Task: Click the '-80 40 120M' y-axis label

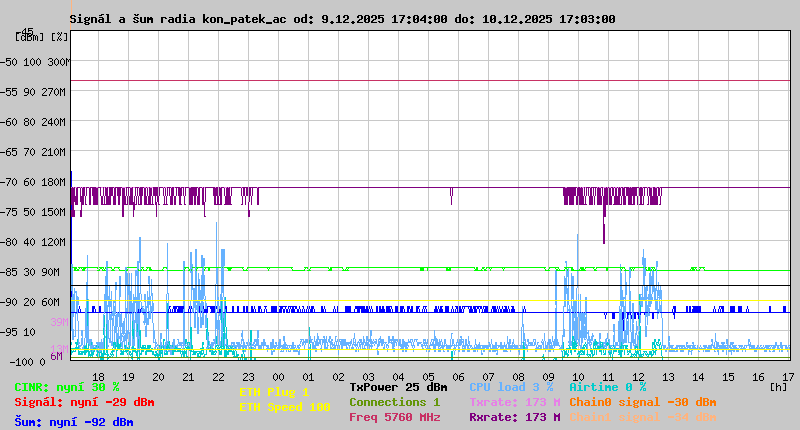Action: click(x=33, y=242)
